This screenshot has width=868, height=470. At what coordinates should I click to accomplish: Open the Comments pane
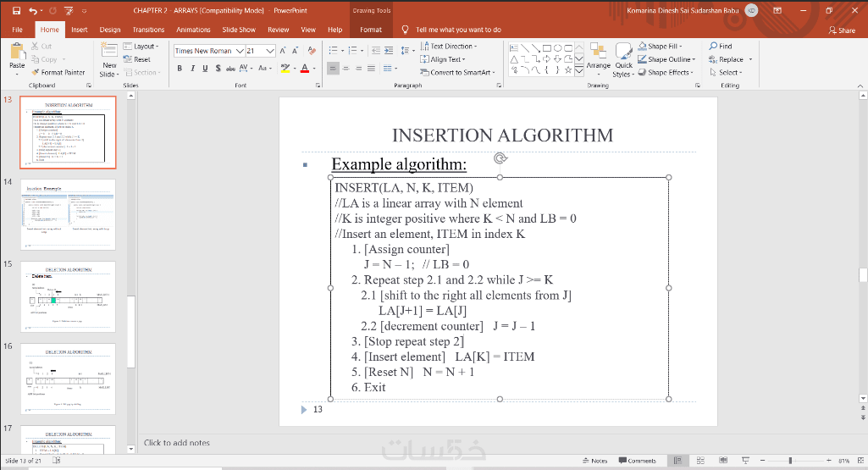637,461
